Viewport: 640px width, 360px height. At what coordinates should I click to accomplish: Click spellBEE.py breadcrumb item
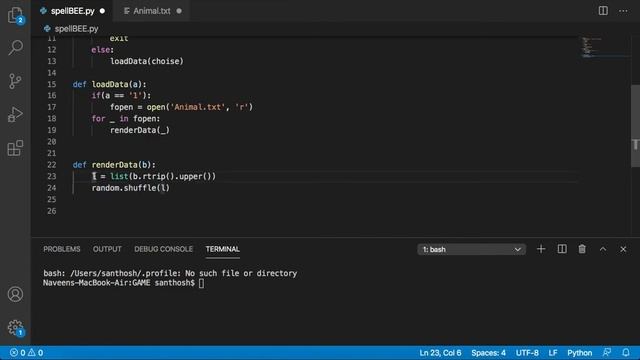76,29
